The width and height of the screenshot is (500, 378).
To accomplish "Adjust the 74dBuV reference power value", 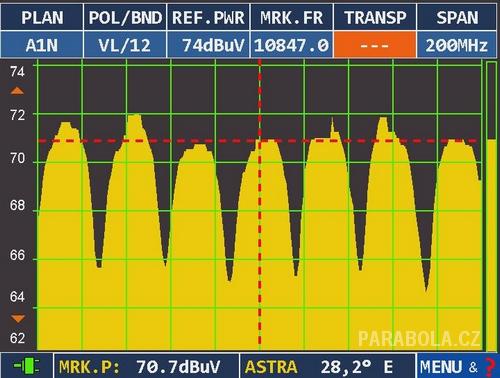I will [208, 45].
